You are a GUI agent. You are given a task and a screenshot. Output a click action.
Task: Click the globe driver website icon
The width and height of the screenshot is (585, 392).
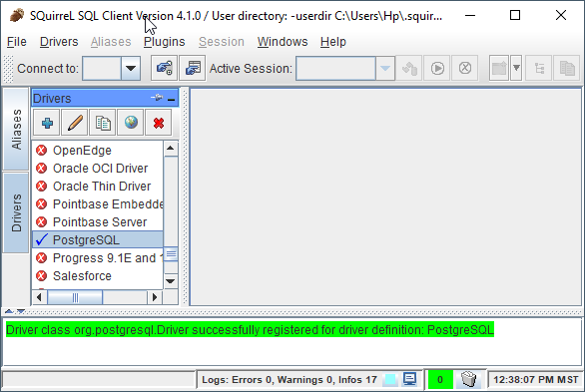pos(131,123)
